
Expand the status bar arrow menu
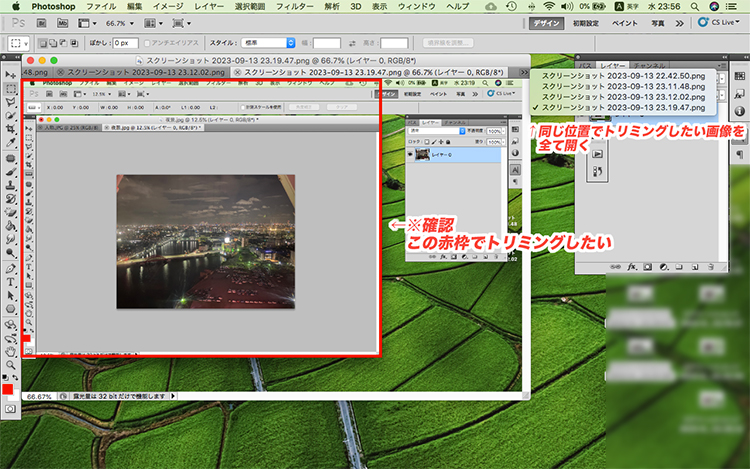[x=173, y=396]
